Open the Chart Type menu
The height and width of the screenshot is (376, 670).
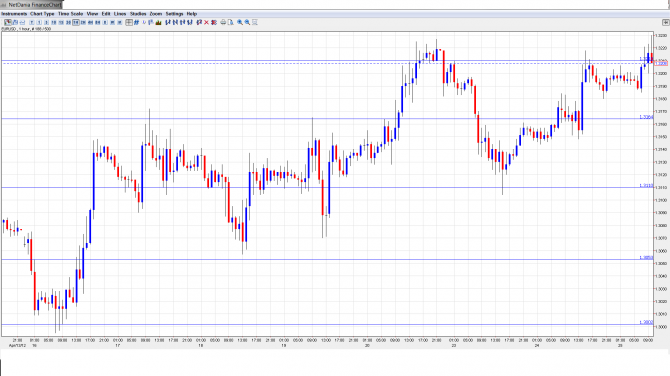click(x=42, y=14)
